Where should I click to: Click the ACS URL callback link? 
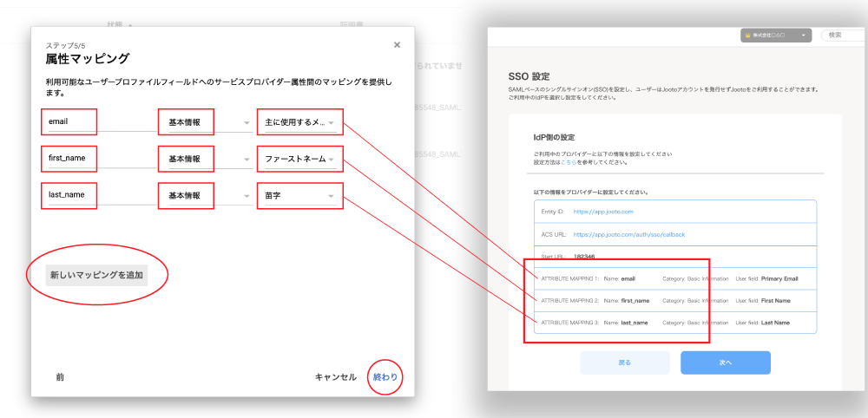point(628,234)
